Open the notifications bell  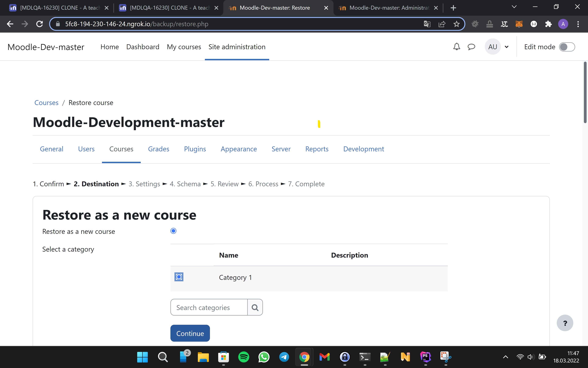click(457, 47)
